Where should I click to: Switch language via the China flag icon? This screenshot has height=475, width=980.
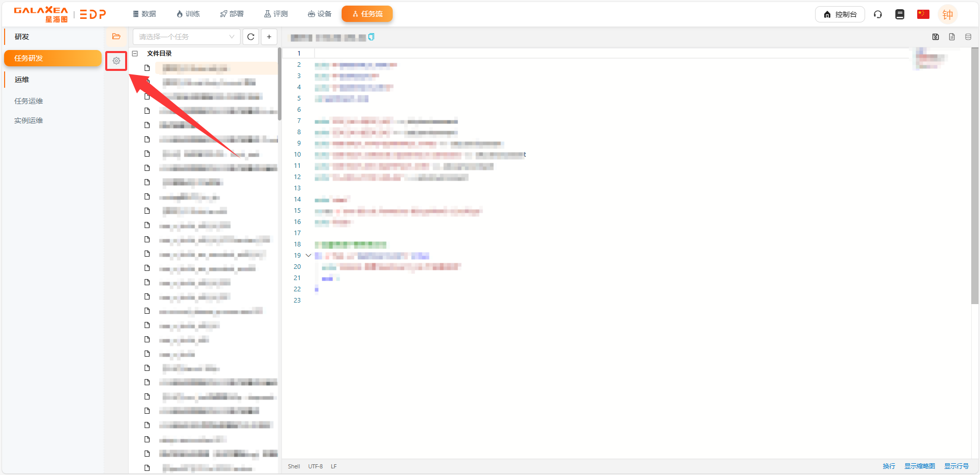pyautogui.click(x=923, y=14)
